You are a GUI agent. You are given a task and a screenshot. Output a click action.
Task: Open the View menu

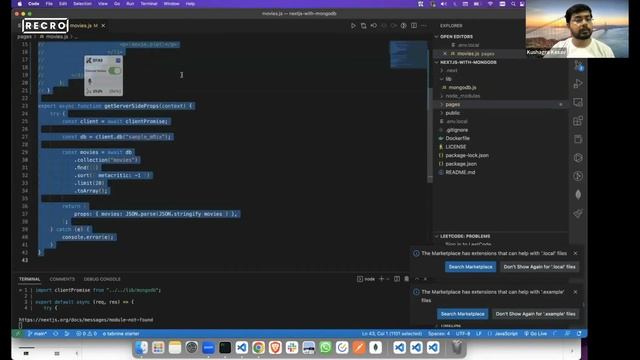pos(103,4)
